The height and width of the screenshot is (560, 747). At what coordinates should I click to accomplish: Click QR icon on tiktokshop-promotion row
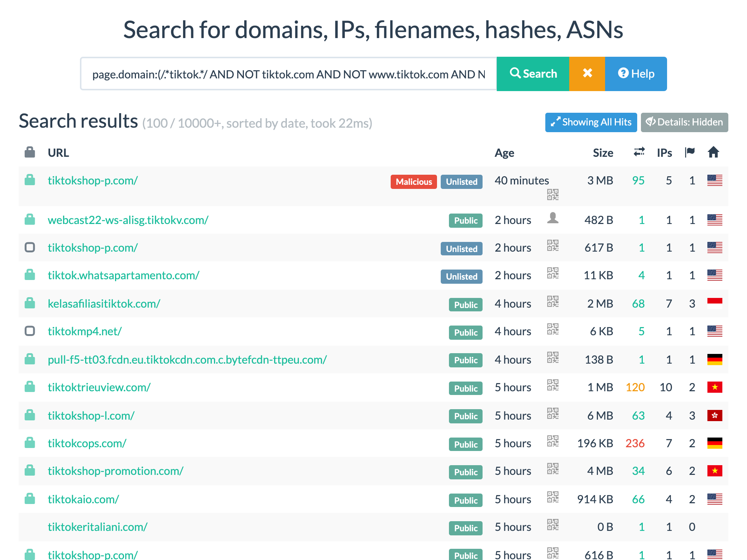[553, 469]
